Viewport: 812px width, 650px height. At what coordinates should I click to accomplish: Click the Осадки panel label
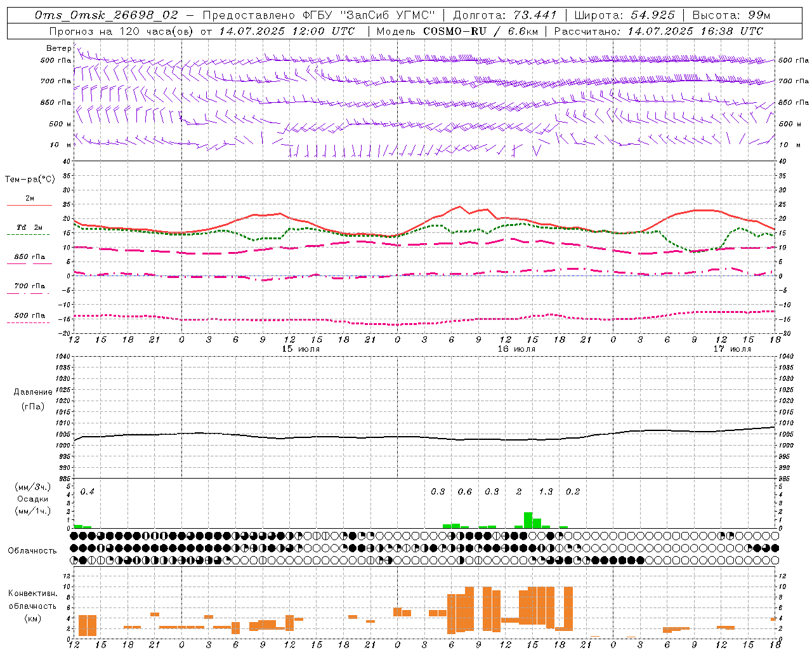tap(33, 499)
